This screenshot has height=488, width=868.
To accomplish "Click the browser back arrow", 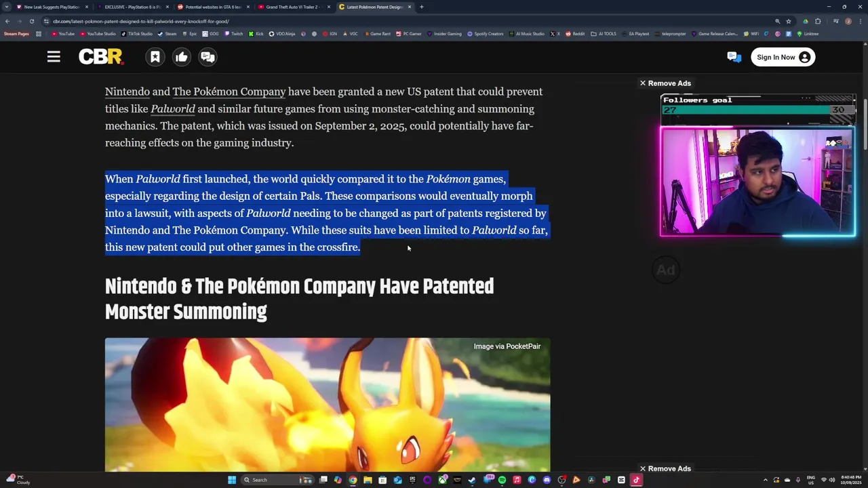I will [7, 21].
